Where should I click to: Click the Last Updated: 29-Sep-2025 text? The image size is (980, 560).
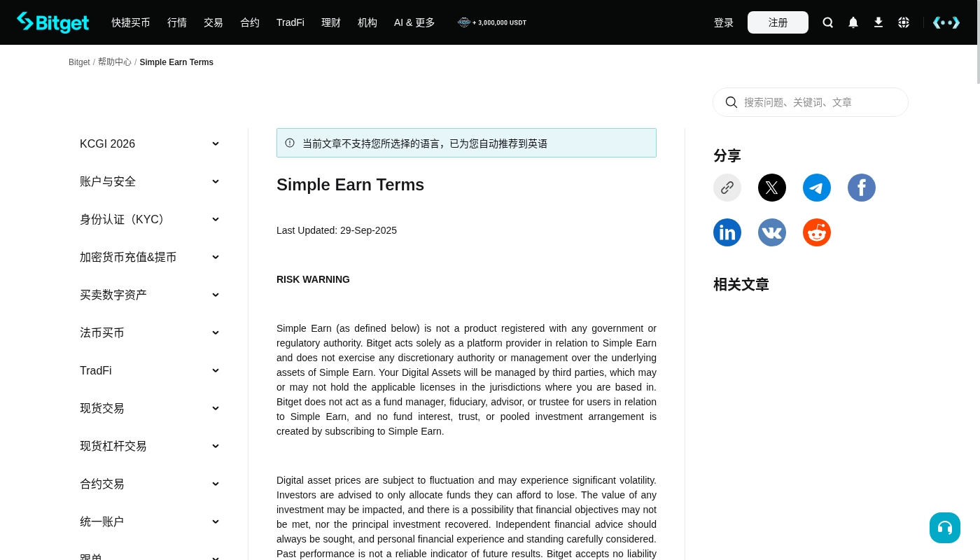coord(337,230)
